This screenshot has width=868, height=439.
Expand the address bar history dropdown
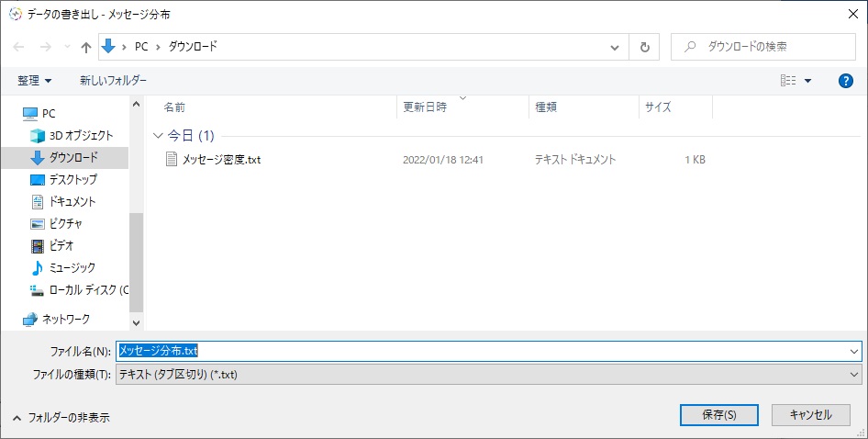[x=615, y=47]
